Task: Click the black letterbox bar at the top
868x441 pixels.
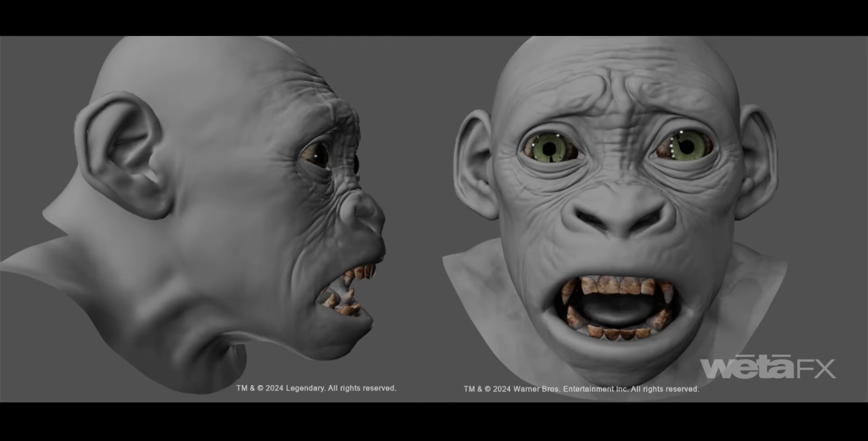Action: click(x=434, y=17)
